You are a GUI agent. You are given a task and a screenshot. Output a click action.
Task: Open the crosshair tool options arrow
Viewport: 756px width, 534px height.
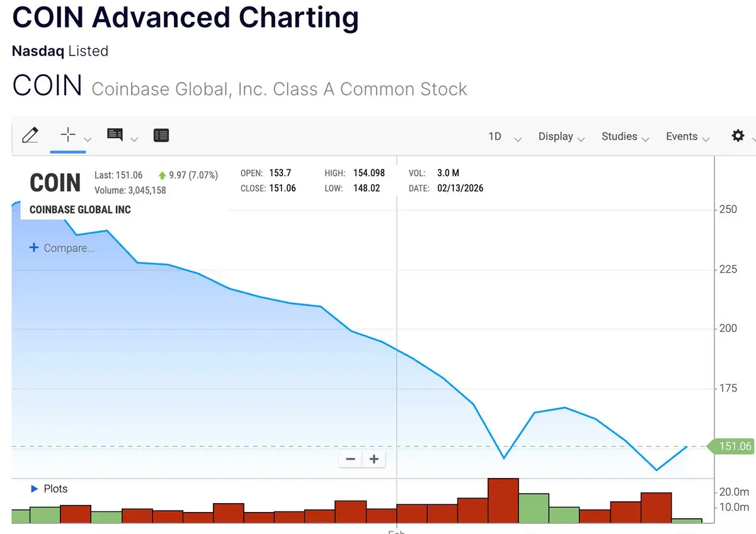(88, 140)
